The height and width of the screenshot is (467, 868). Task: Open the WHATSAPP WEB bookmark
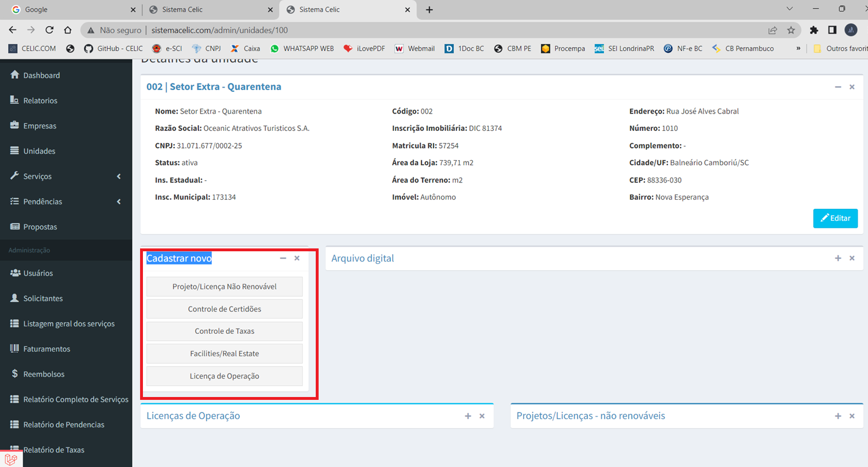tap(302, 49)
